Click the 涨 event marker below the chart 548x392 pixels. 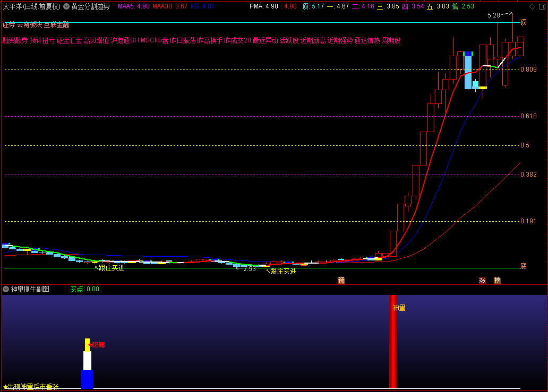pos(482,280)
